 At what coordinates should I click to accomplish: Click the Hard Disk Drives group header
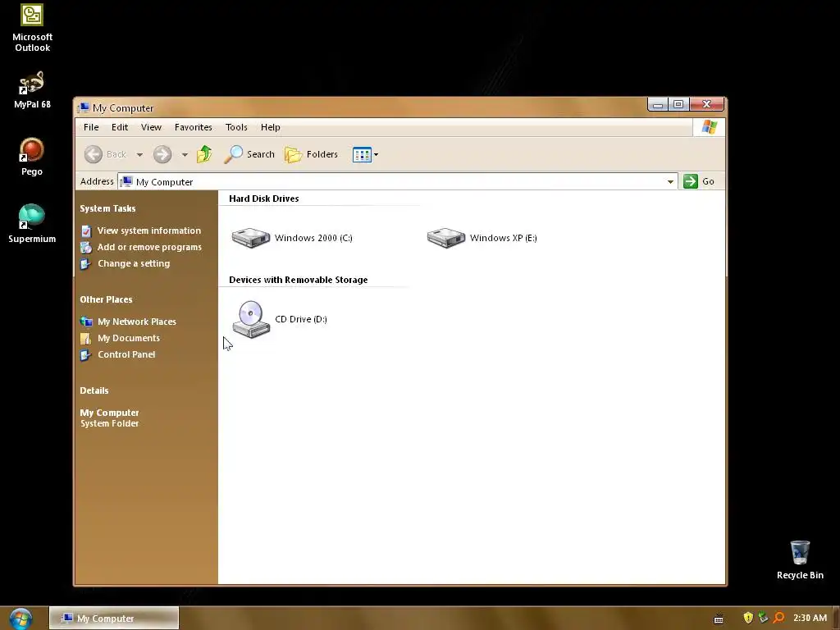(264, 199)
